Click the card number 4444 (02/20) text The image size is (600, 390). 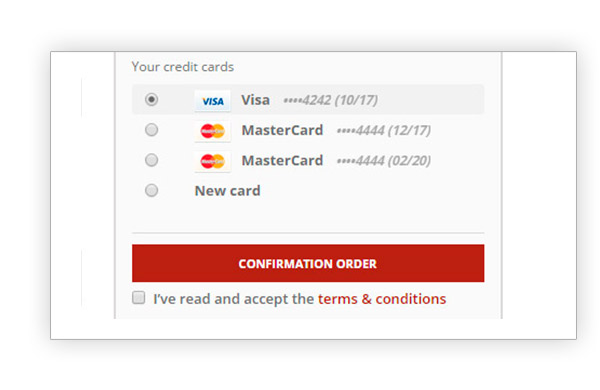(x=384, y=161)
